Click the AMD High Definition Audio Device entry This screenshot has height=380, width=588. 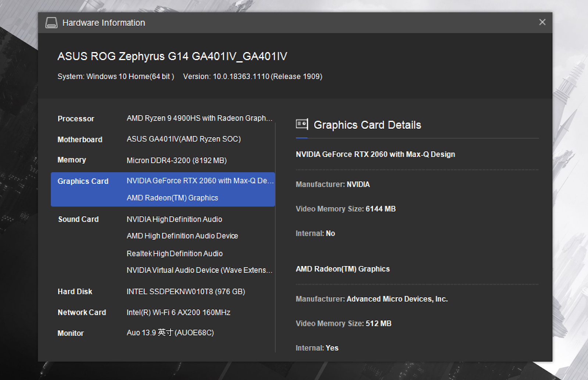tap(182, 236)
